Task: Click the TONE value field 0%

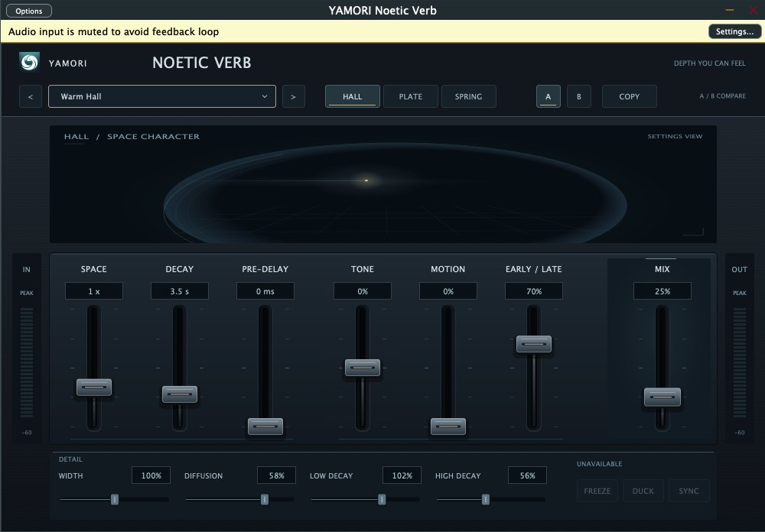Action: [x=363, y=291]
